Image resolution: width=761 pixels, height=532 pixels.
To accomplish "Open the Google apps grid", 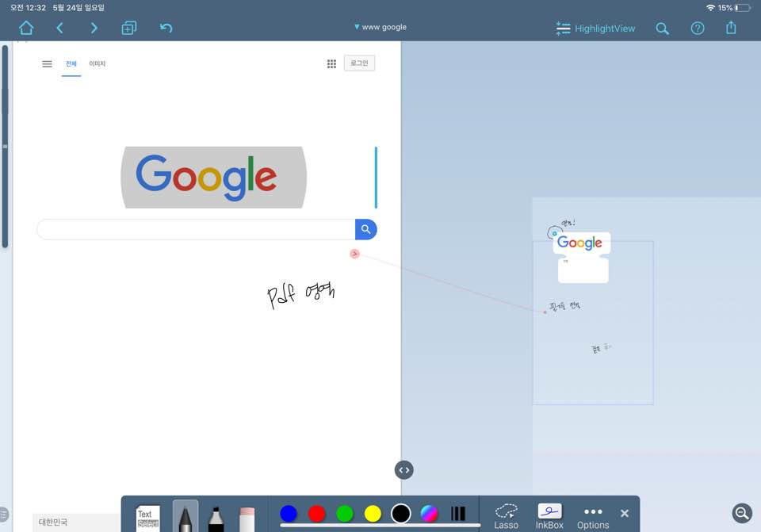I will coord(331,63).
